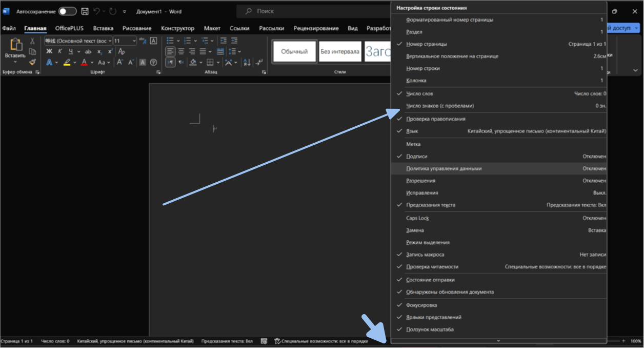
Task: Uncheck Проверка правописания option
Action: tap(499, 119)
